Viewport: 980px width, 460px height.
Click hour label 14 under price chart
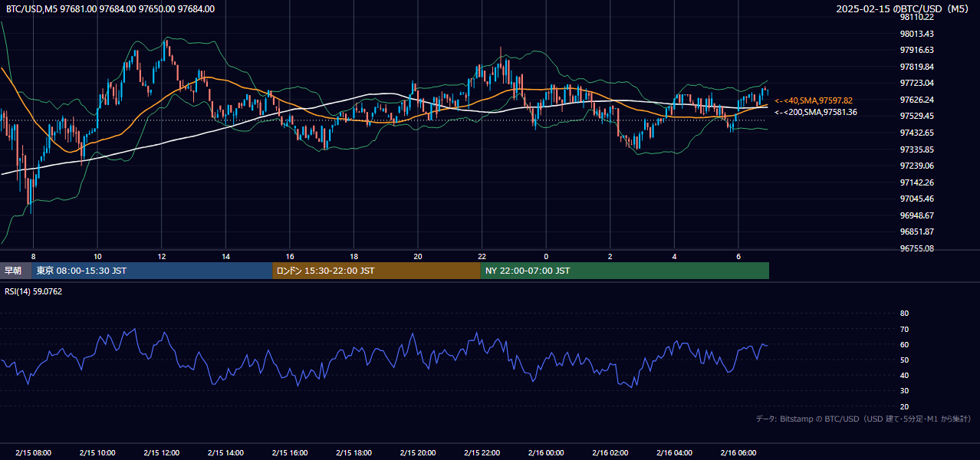225,256
